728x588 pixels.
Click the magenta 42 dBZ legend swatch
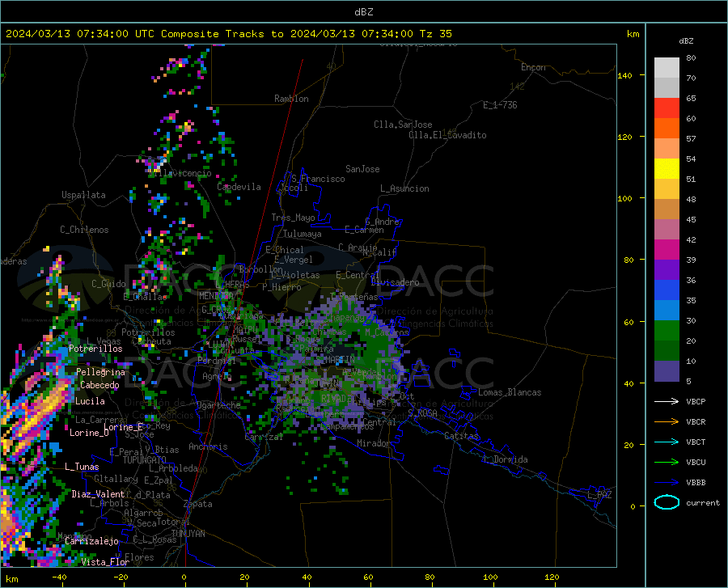click(667, 250)
